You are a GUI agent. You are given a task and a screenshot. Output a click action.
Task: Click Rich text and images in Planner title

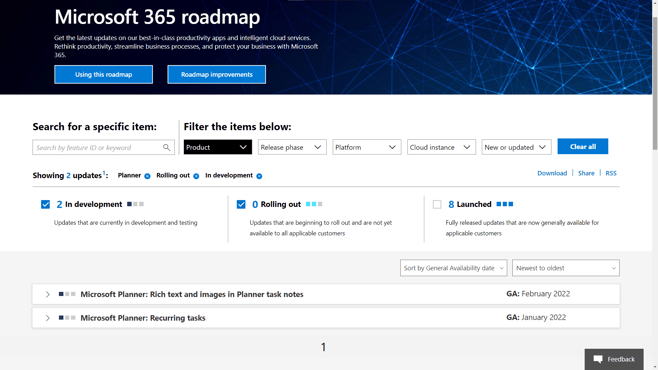tap(192, 294)
